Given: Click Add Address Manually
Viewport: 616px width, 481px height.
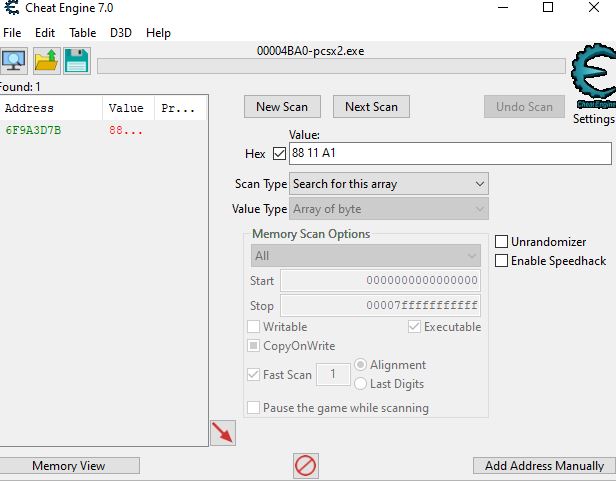Looking at the screenshot, I should pos(544,466).
